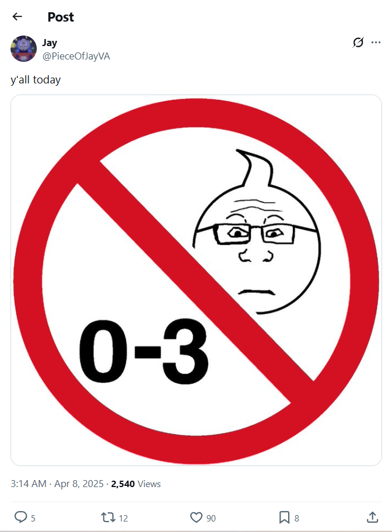Click the bookmark count 8
Screen dimensions: 392x532
tap(297, 518)
